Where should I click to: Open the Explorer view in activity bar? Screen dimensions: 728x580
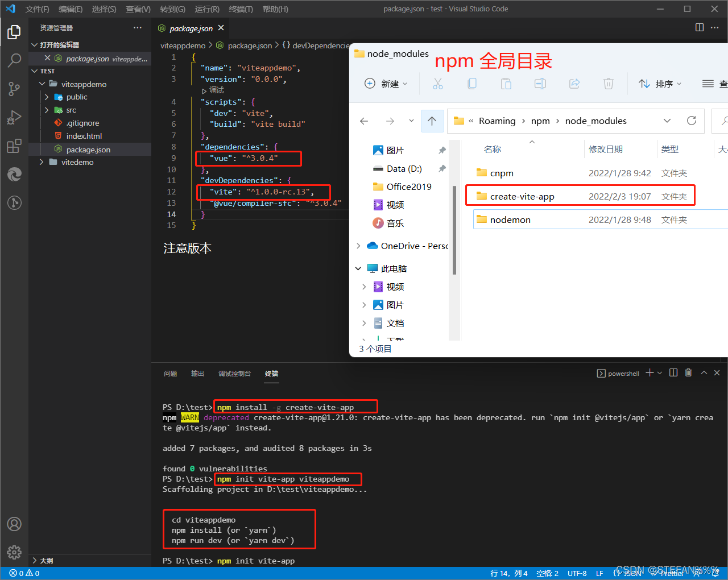coord(14,32)
